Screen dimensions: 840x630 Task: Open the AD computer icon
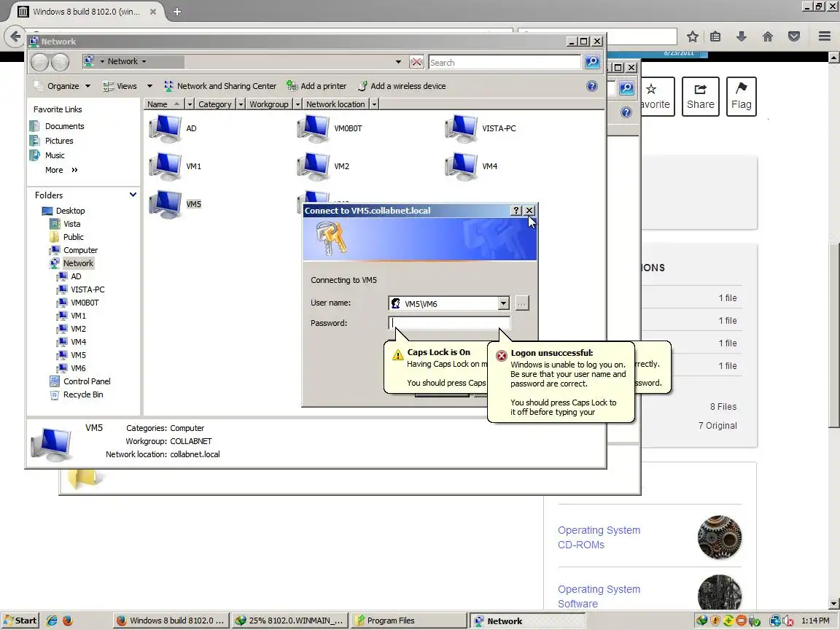[166, 128]
